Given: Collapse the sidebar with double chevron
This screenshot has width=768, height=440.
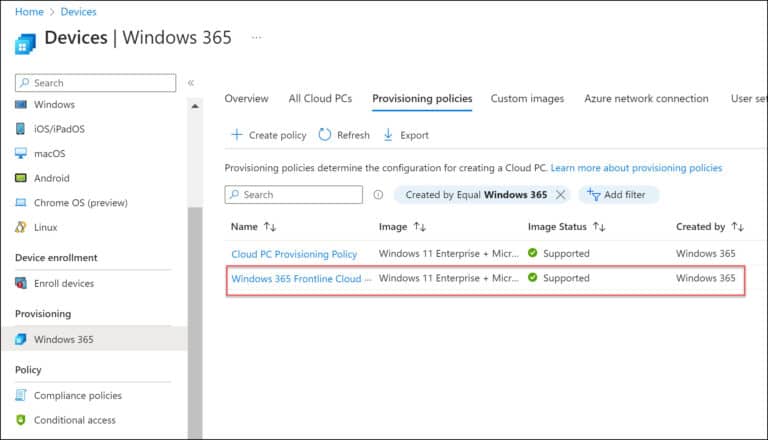Looking at the screenshot, I should tap(191, 83).
